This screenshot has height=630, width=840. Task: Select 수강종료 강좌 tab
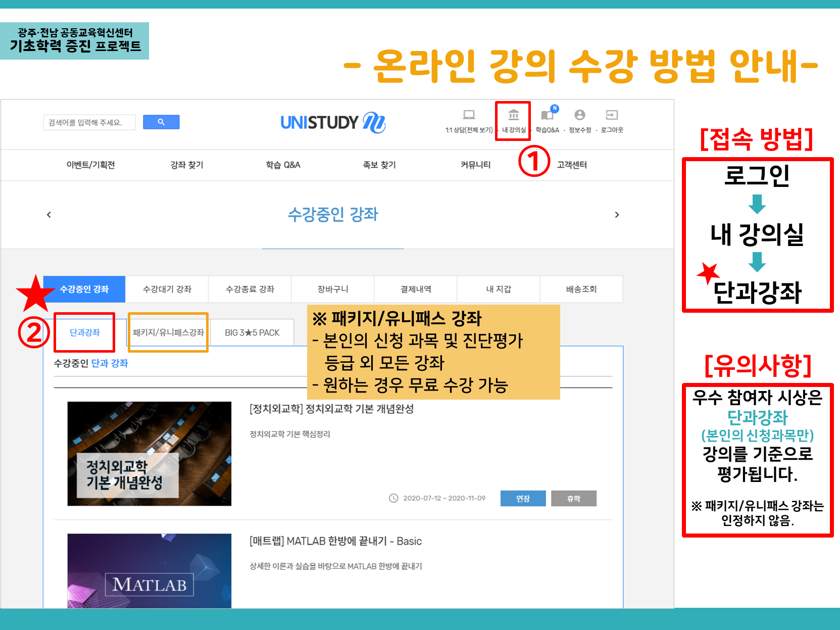tap(250, 289)
